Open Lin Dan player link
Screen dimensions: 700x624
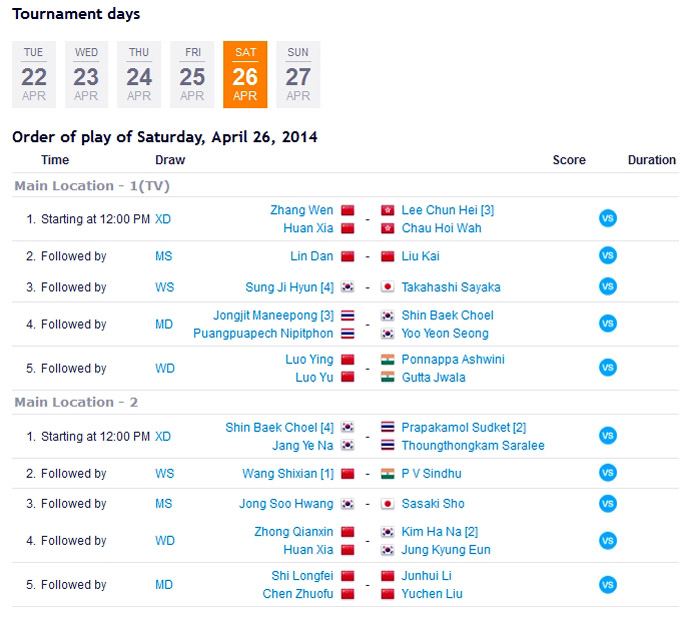click(x=312, y=256)
